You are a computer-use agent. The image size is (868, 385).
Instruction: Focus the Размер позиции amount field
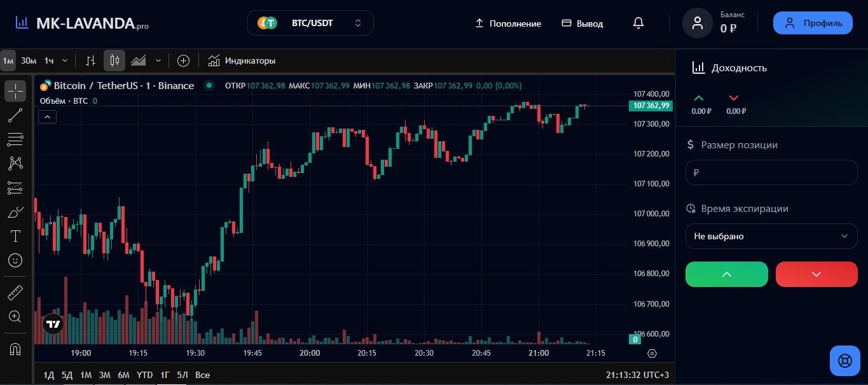771,172
